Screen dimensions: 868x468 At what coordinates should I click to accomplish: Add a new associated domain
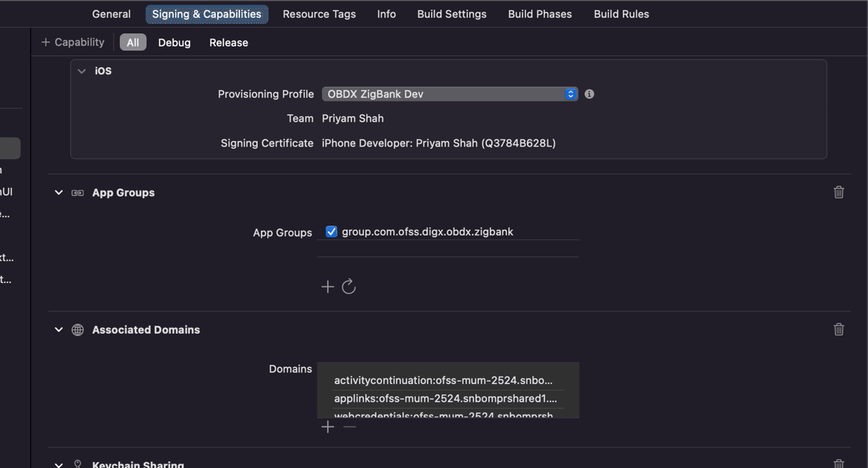point(328,427)
